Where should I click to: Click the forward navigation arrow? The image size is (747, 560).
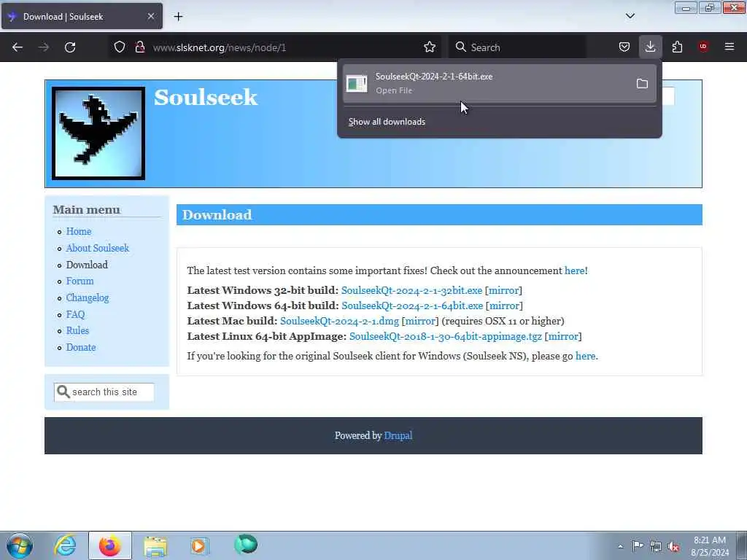pyautogui.click(x=43, y=47)
